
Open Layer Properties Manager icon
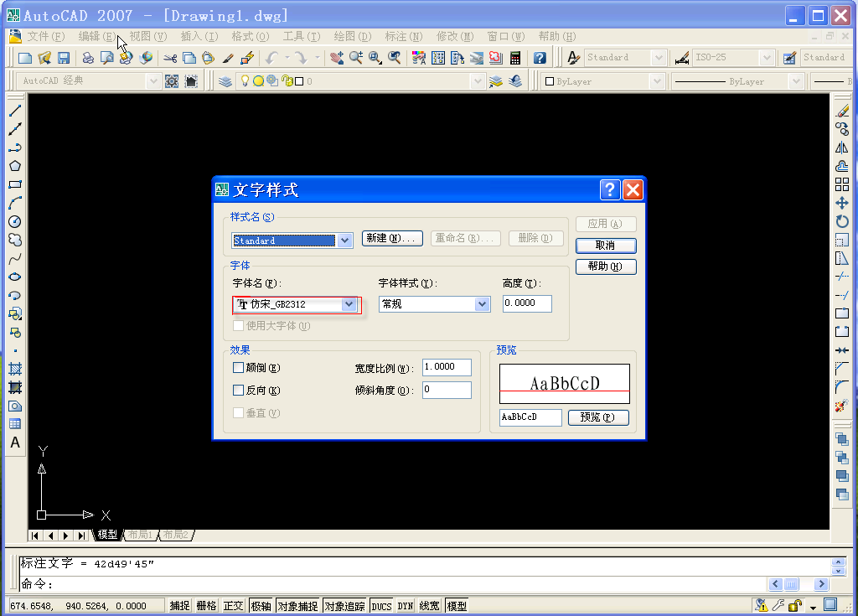pos(225,81)
